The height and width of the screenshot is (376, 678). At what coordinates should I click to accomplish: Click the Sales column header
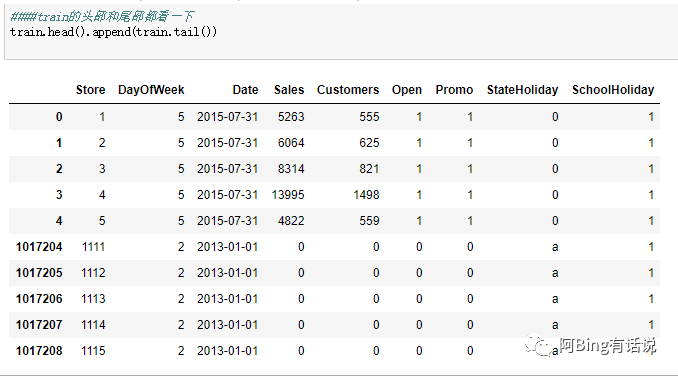click(x=289, y=90)
